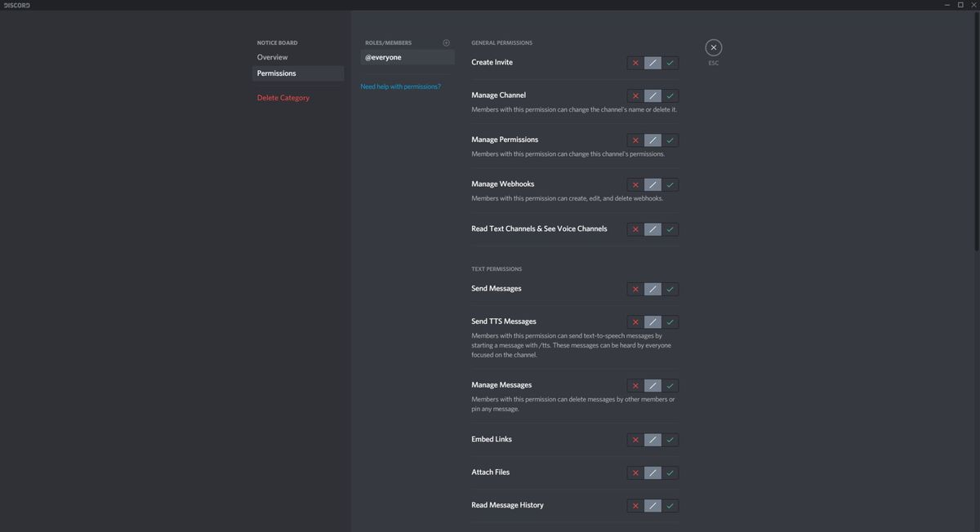Allow the Embed Links permission
The height and width of the screenshot is (532, 980).
[670, 439]
